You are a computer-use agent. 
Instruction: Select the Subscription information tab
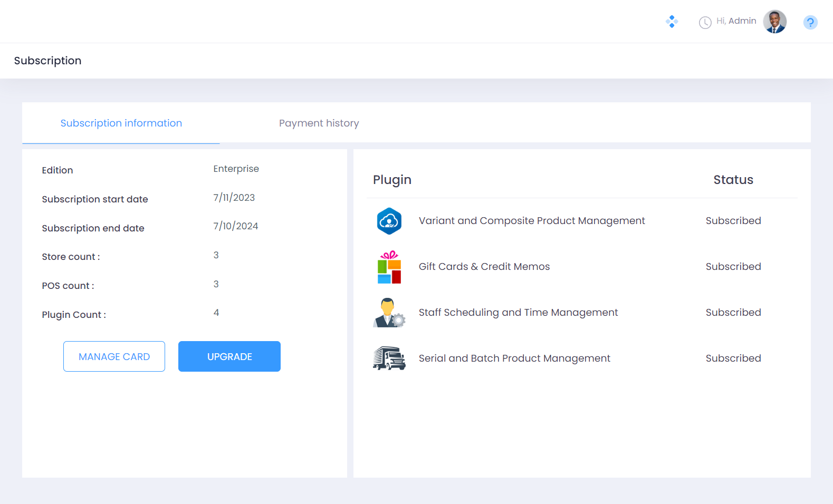121,123
